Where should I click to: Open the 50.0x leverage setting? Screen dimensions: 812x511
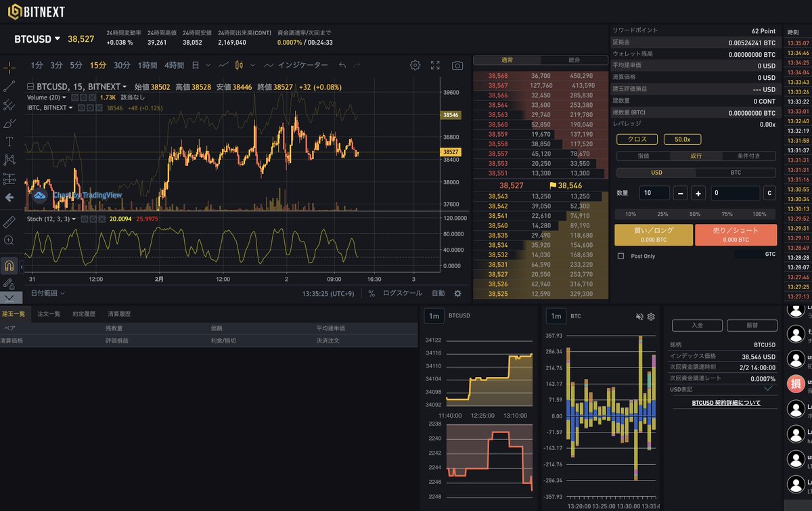pos(682,139)
